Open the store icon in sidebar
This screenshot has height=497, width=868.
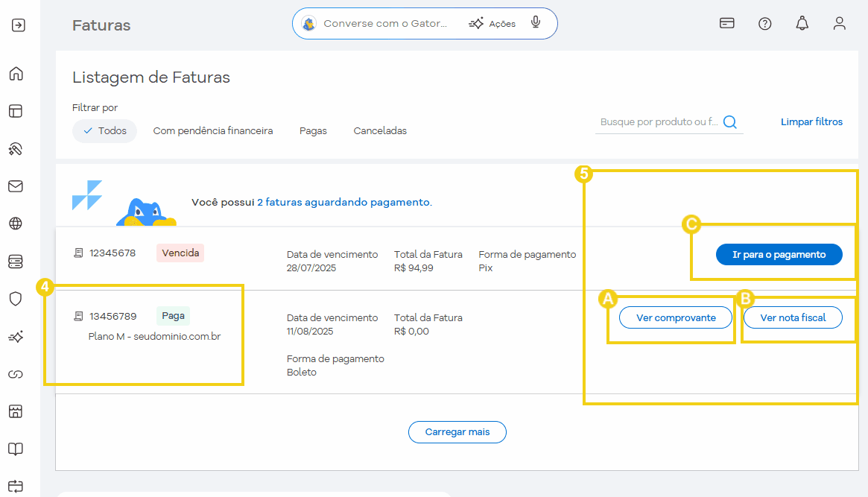[16, 411]
